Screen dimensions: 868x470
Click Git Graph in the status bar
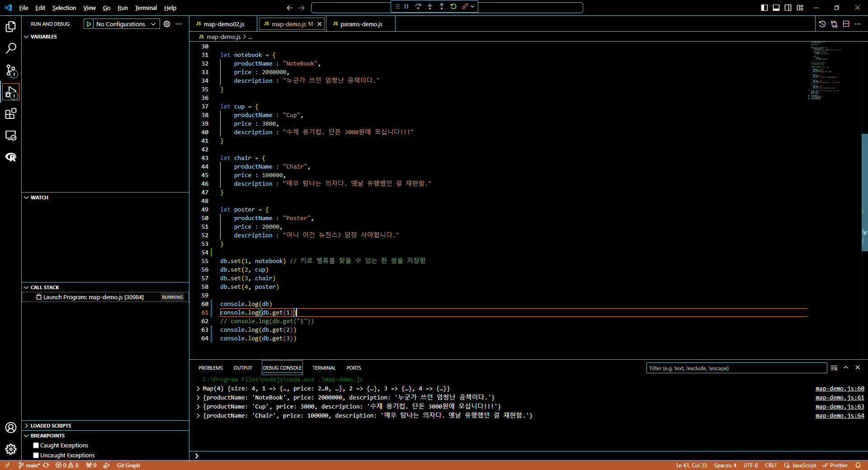[128, 465]
